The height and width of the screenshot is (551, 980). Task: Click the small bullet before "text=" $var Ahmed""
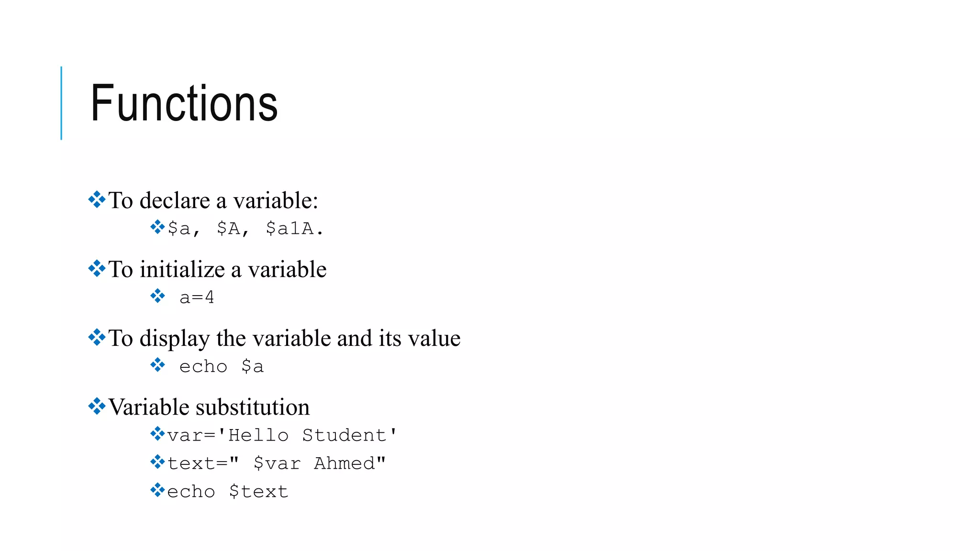157,462
